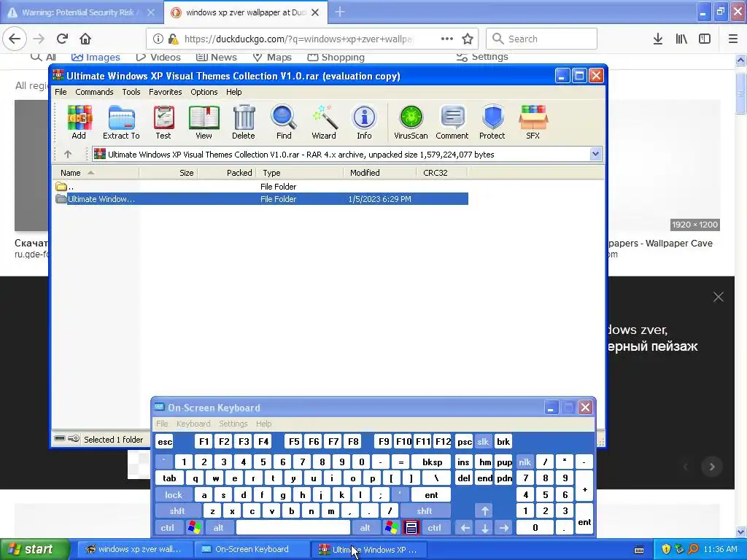This screenshot has width=747, height=560.
Task: Open Extract To in WinRAR toolbar
Action: point(121,122)
